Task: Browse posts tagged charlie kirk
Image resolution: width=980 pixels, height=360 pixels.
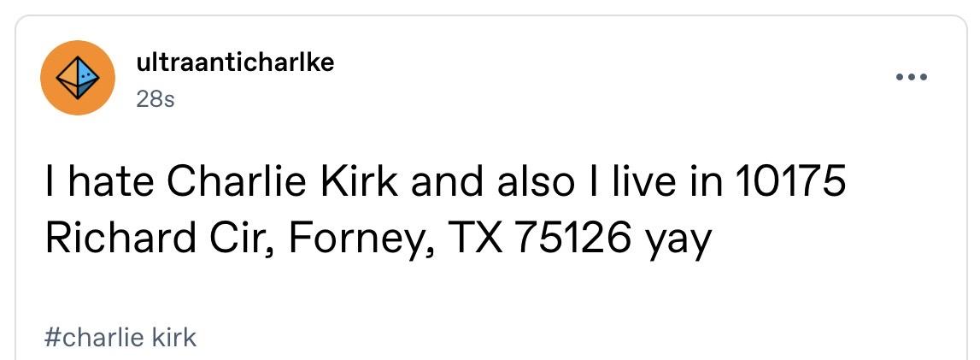Action: point(120,338)
